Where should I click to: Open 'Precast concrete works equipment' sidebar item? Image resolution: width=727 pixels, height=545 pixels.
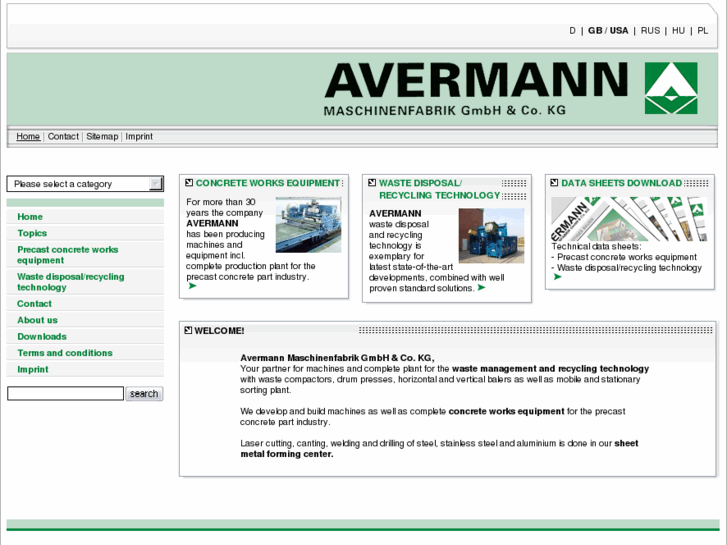[x=85, y=255]
